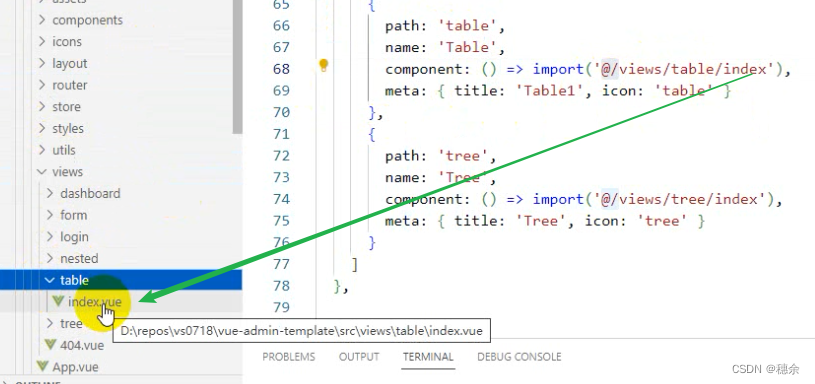The width and height of the screenshot is (815, 384).
Task: Expand the login folder chevron
Action: (50, 237)
